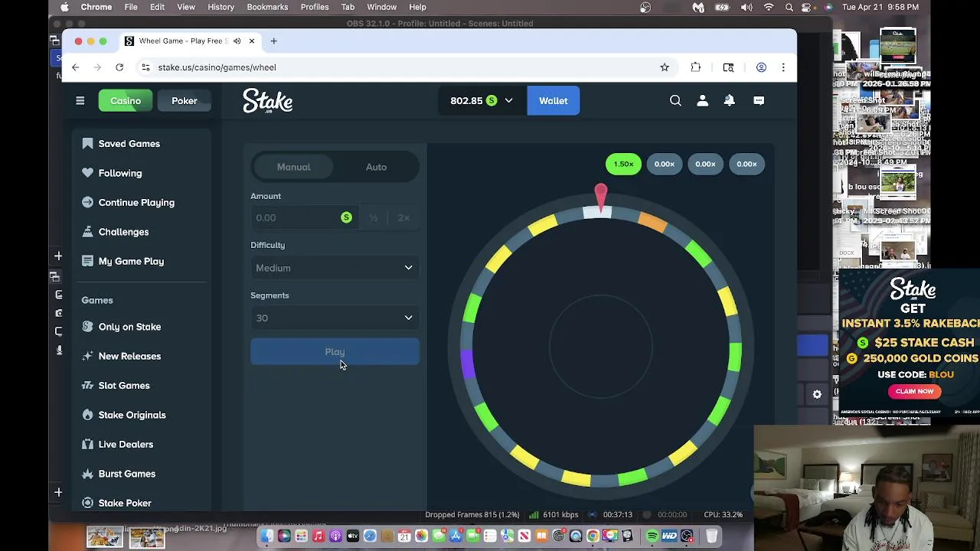The height and width of the screenshot is (551, 980).
Task: Reload the Stake page
Action: (119, 67)
